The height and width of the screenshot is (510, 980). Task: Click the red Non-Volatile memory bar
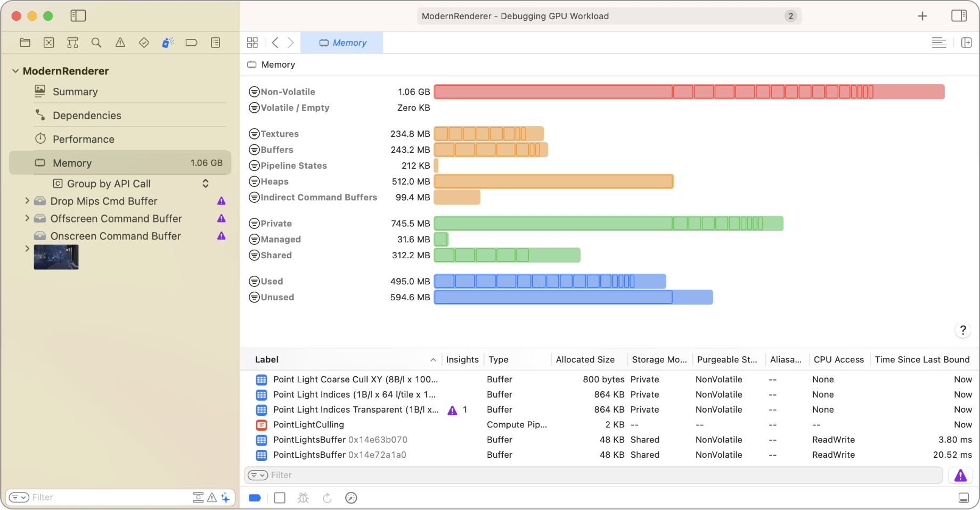689,92
